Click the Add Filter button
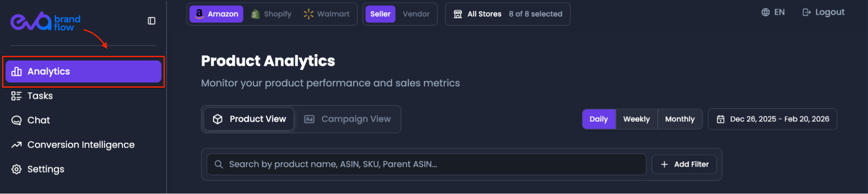This screenshot has height=194, width=868. click(x=684, y=164)
